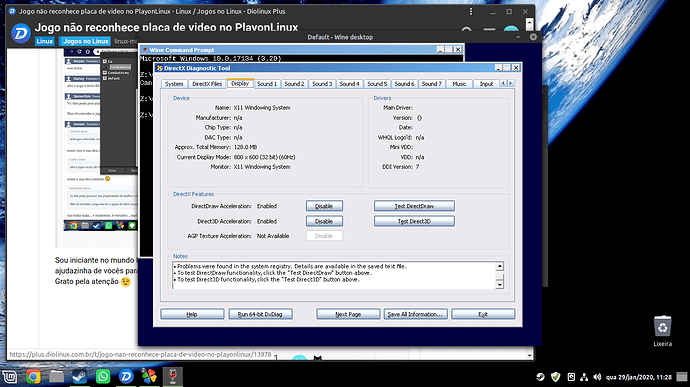Image resolution: width=690 pixels, height=387 pixels.
Task: Click the Name value X11 Windowing System
Action: click(262, 107)
